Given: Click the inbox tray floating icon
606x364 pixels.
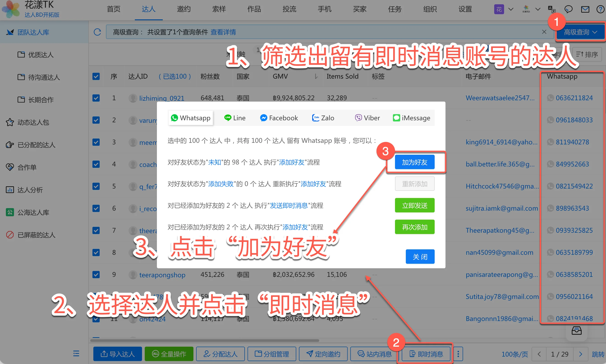Looking at the screenshot, I should click(x=576, y=330).
